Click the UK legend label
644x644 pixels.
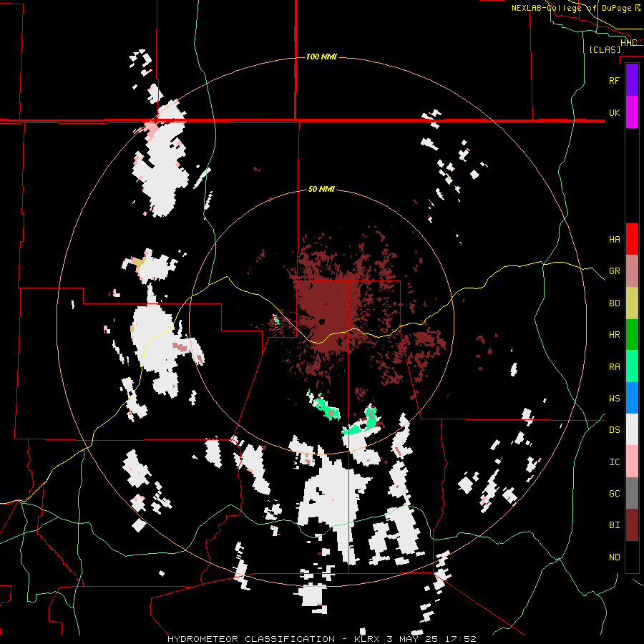tap(614, 112)
